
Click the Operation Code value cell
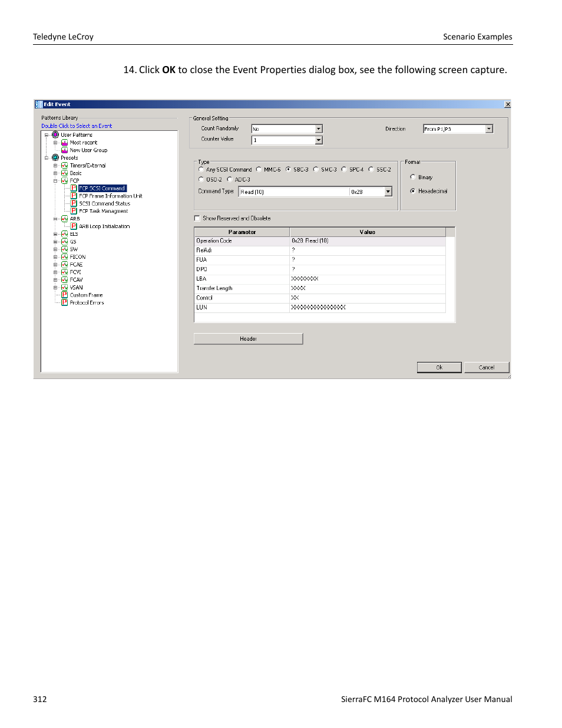click(368, 241)
